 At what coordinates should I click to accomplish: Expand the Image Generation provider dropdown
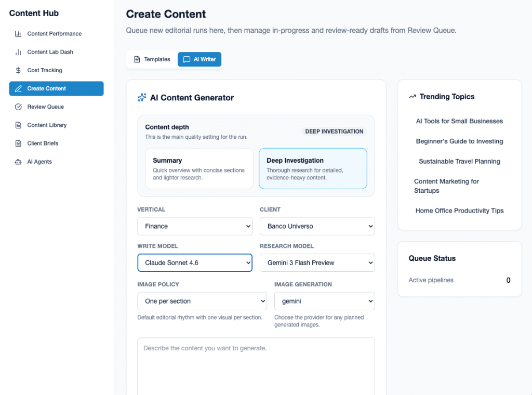point(324,301)
